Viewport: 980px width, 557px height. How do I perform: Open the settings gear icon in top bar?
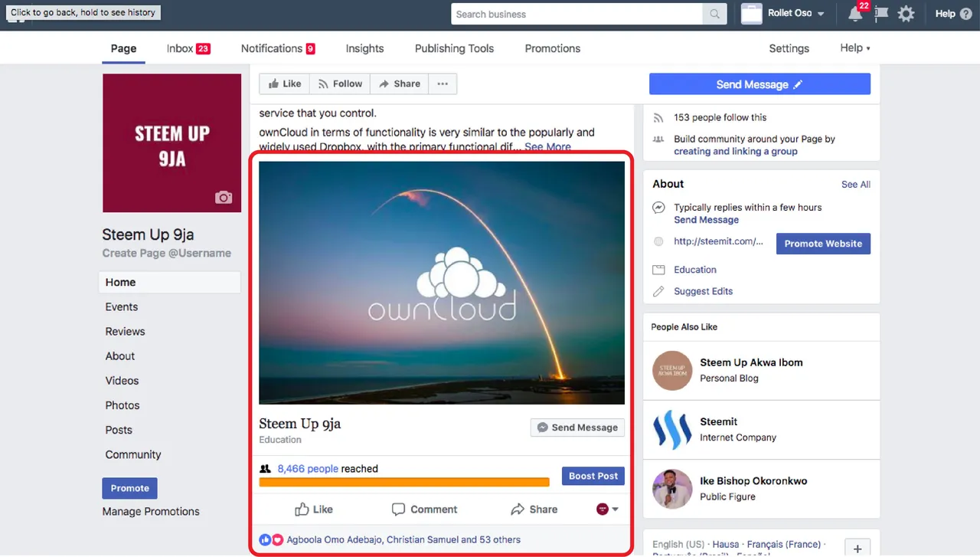click(906, 14)
